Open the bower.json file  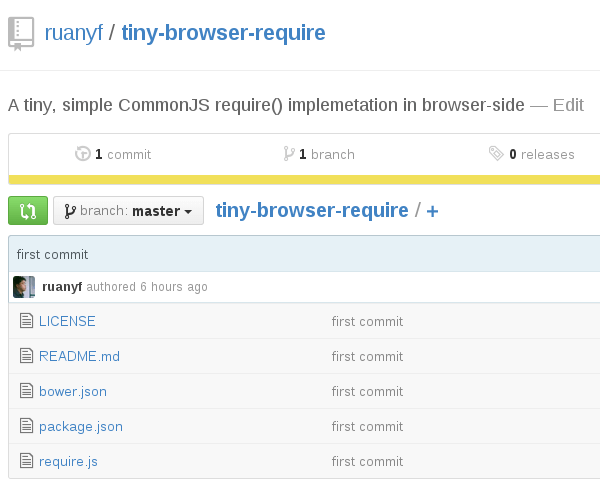coord(73,392)
